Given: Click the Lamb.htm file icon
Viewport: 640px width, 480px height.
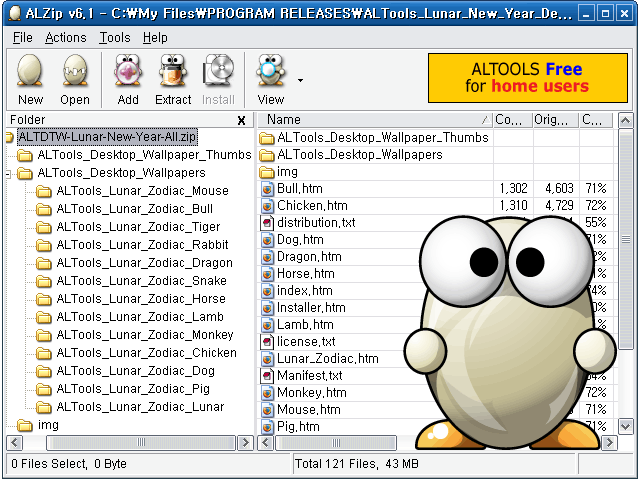Looking at the screenshot, I should tap(267, 325).
